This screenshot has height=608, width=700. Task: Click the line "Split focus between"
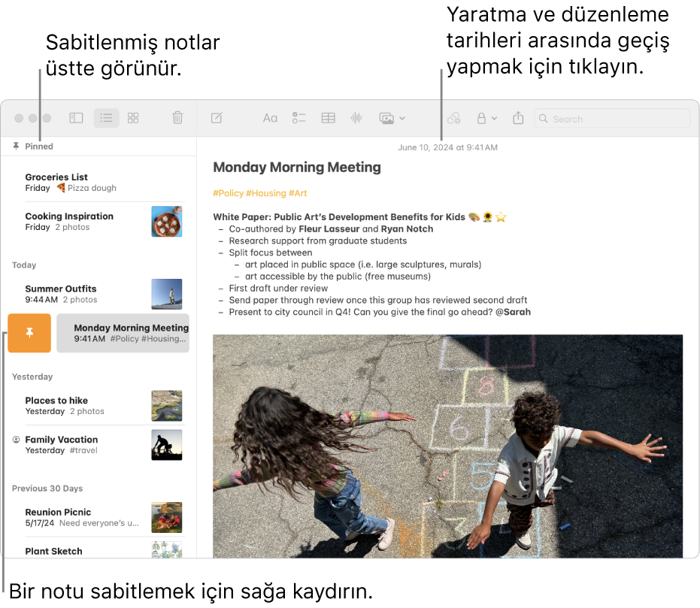pos(271,253)
